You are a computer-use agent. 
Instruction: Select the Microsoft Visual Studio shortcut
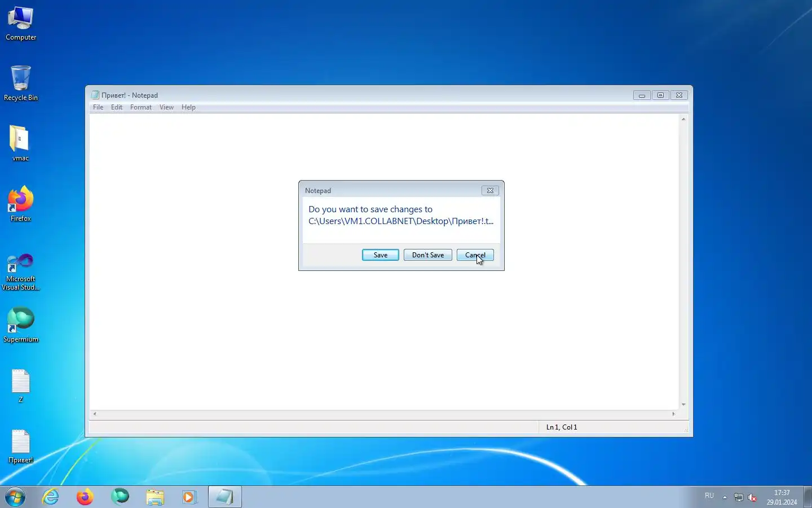coord(21,272)
